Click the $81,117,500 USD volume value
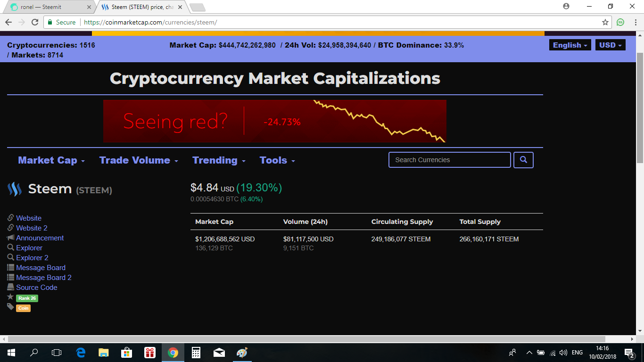Image resolution: width=644 pixels, height=362 pixels. click(308, 239)
